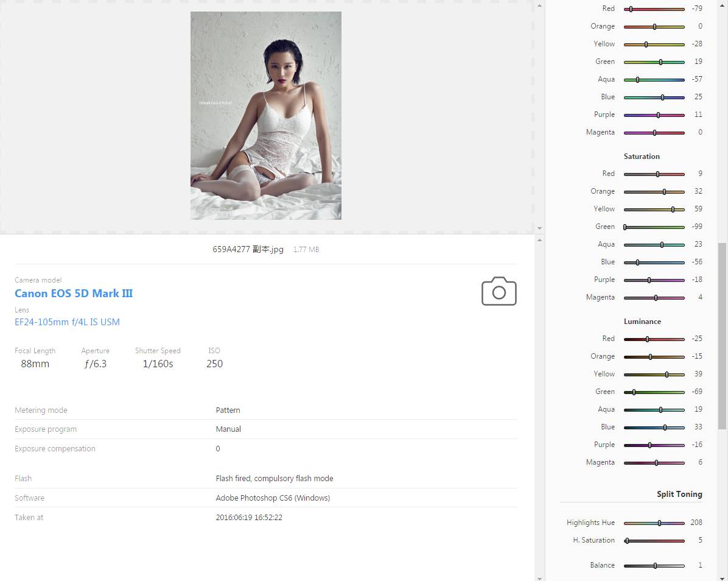Click the uploaded photo preview thumbnail
Image resolution: width=728 pixels, height=581 pixels.
click(265, 116)
